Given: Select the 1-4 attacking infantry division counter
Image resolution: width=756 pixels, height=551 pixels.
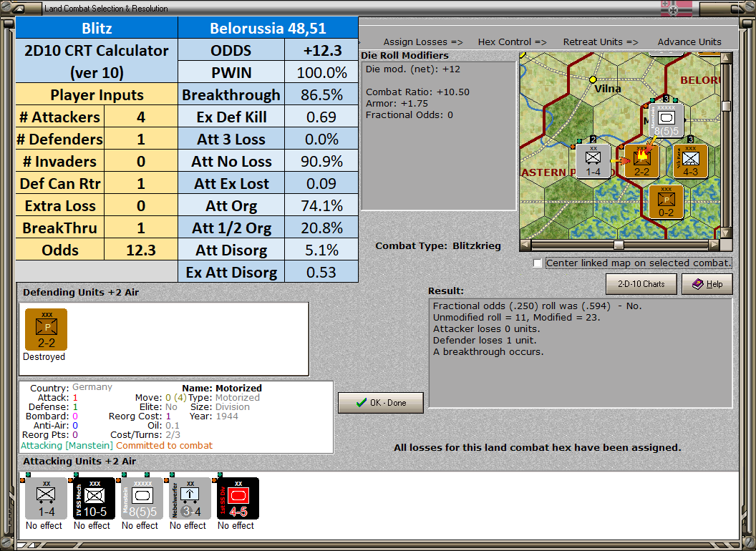Looking at the screenshot, I should click(x=47, y=499).
